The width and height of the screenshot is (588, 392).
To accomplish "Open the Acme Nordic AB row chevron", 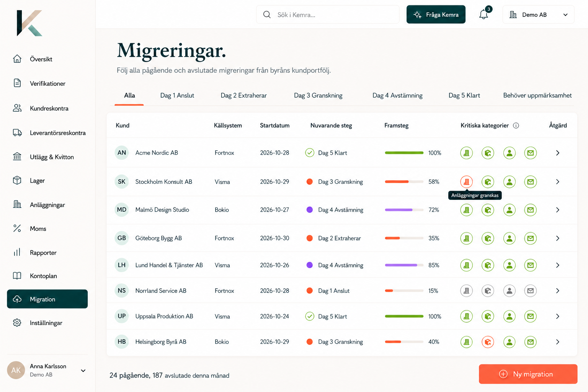I will pyautogui.click(x=558, y=153).
